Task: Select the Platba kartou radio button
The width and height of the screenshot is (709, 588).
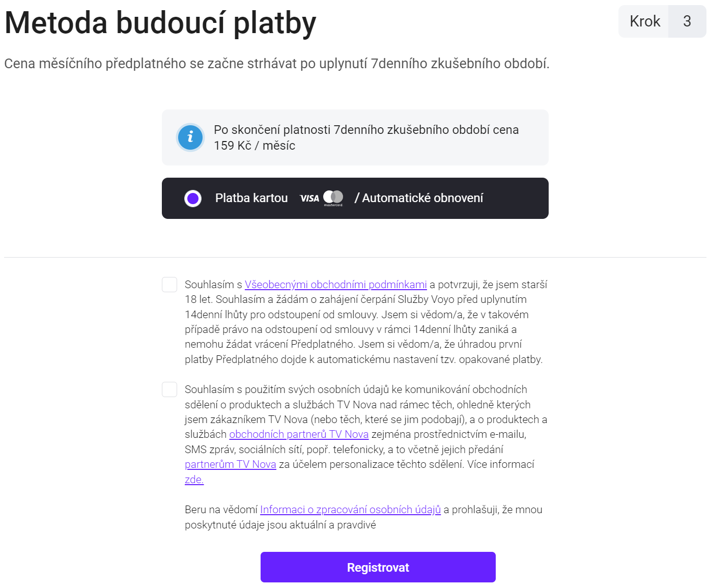Action: click(193, 199)
